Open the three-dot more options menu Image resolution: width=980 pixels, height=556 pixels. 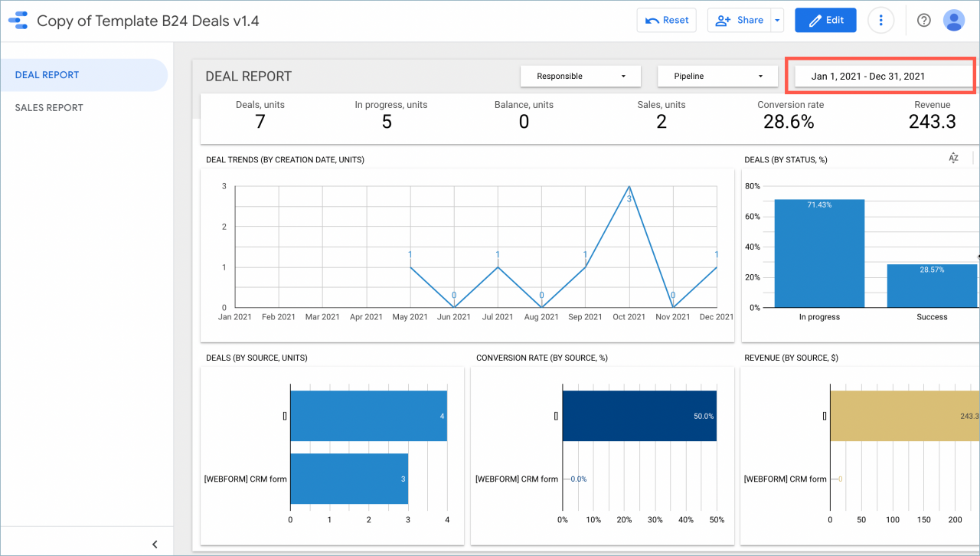pyautogui.click(x=881, y=21)
